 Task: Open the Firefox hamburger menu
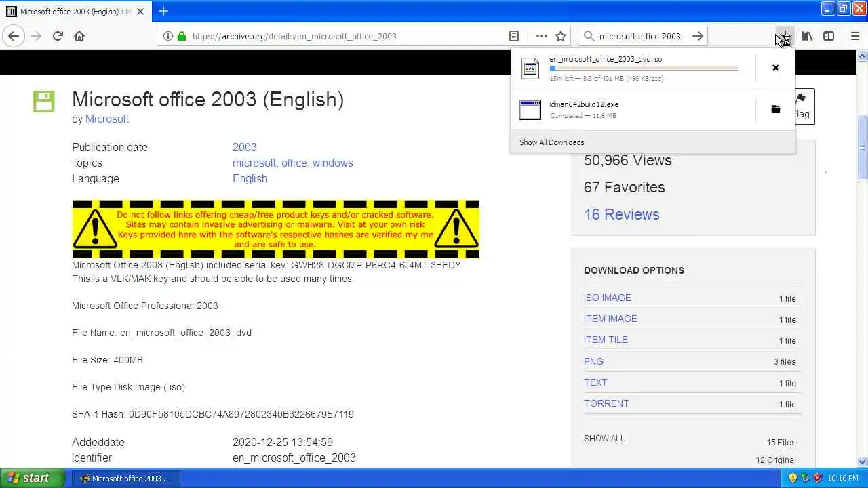click(x=855, y=36)
